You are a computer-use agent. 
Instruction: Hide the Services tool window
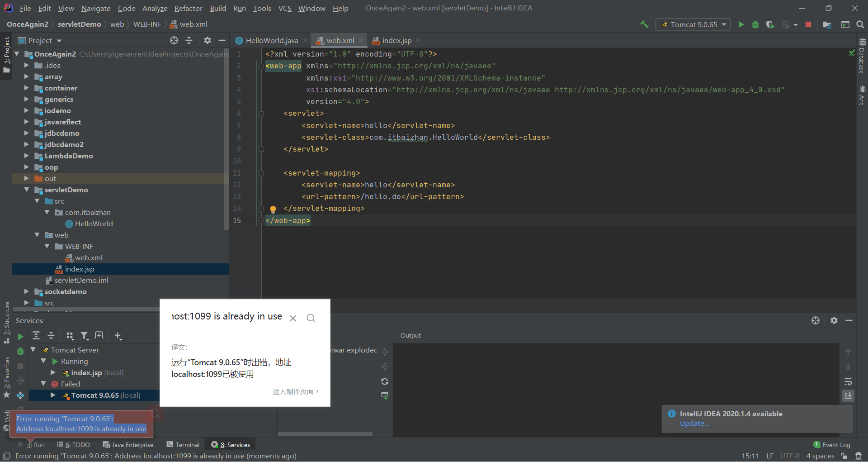coord(849,320)
